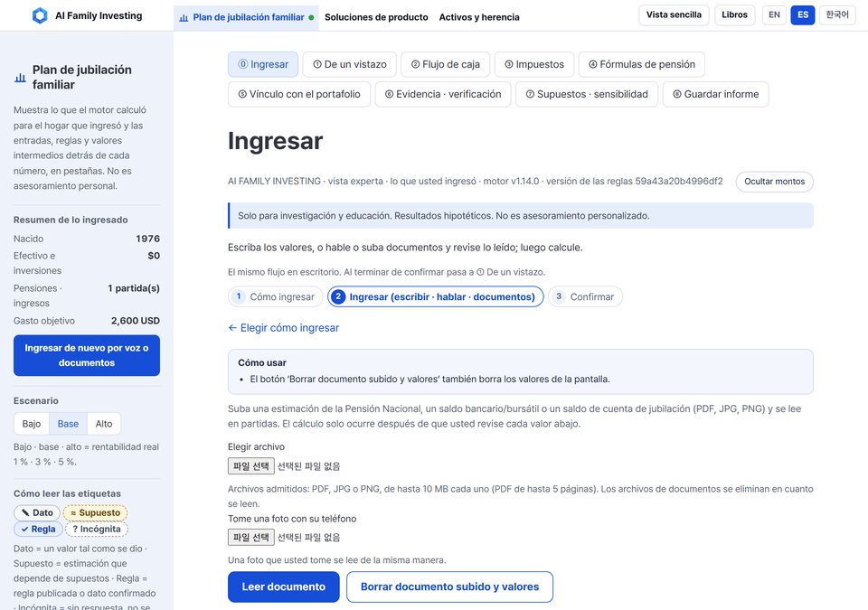
Task: Click the Efectivo e inversiones value $0
Action: 154,256
